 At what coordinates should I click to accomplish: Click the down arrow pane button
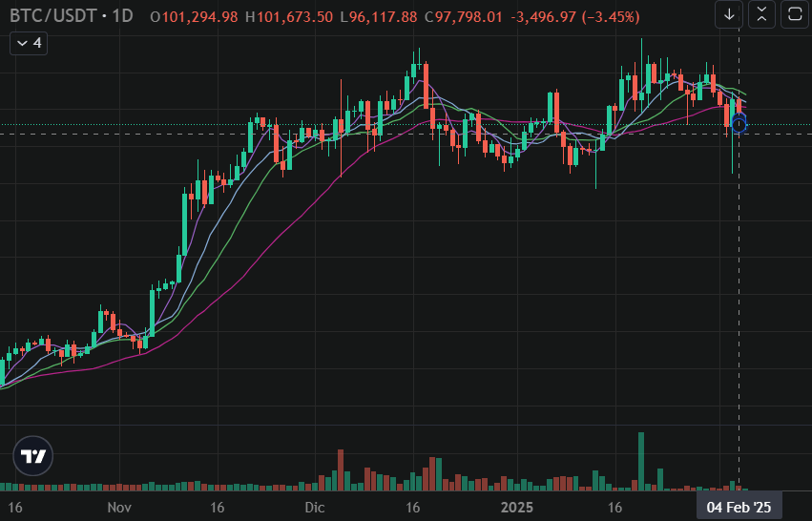click(x=729, y=14)
